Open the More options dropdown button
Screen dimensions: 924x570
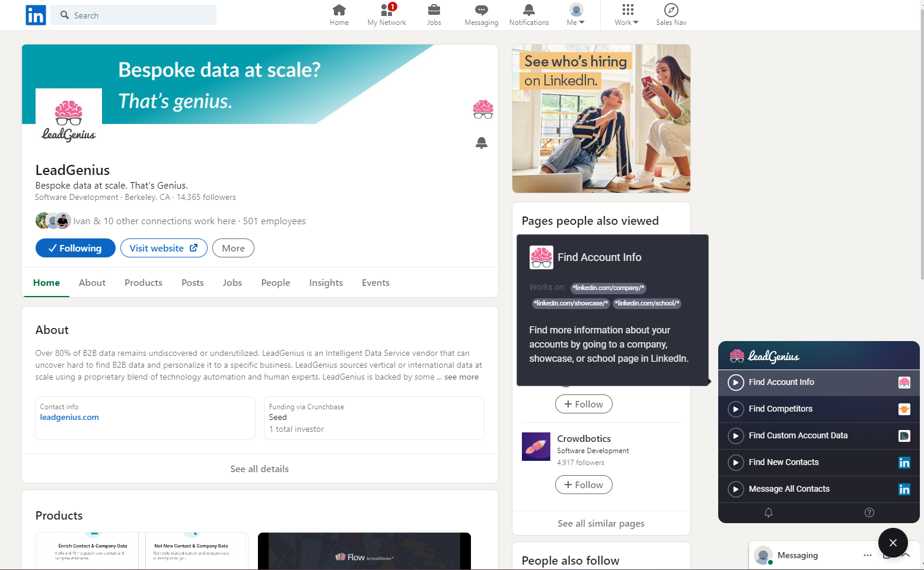[x=233, y=248]
